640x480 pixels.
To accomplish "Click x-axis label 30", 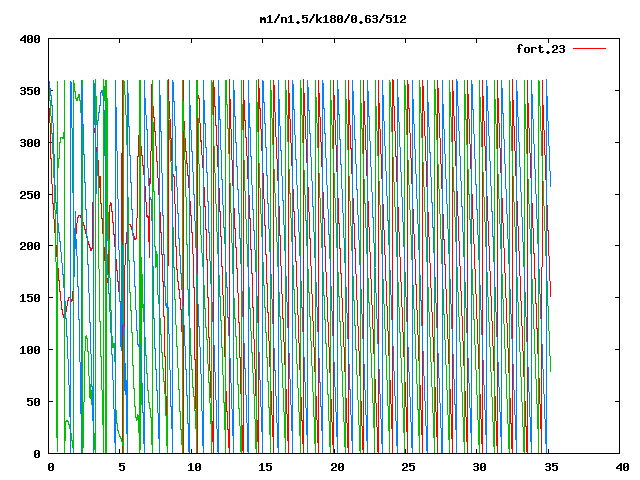I will click(x=480, y=467).
